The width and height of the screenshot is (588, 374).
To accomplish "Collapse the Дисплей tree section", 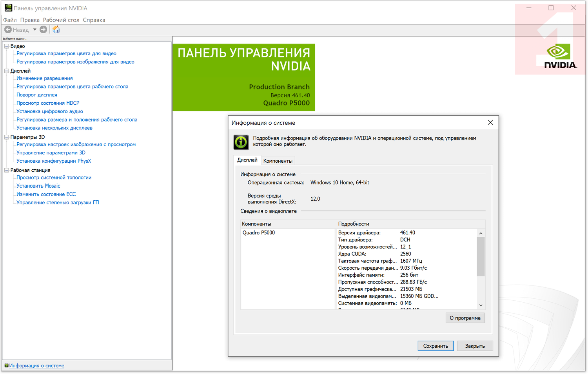I will tap(7, 71).
